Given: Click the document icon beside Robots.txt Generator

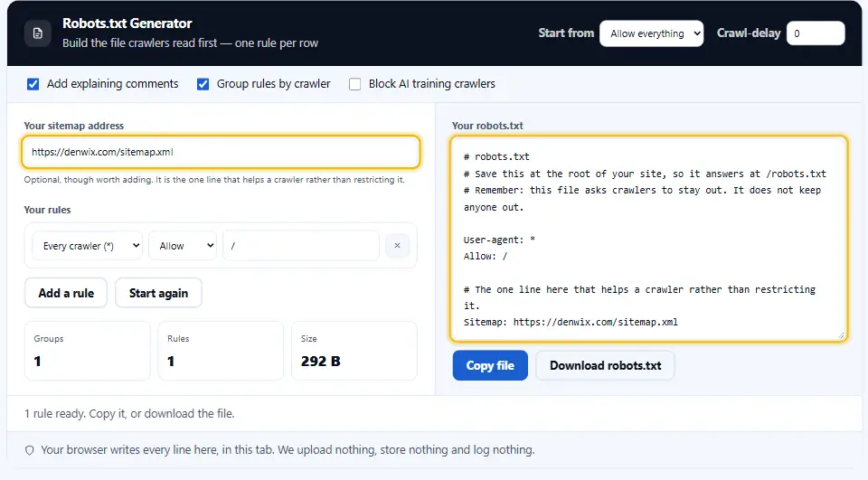Looking at the screenshot, I should (x=38, y=33).
